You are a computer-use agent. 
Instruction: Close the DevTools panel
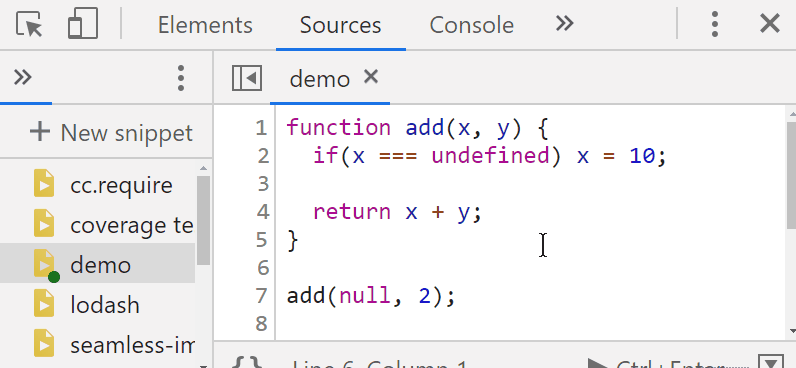tap(770, 24)
